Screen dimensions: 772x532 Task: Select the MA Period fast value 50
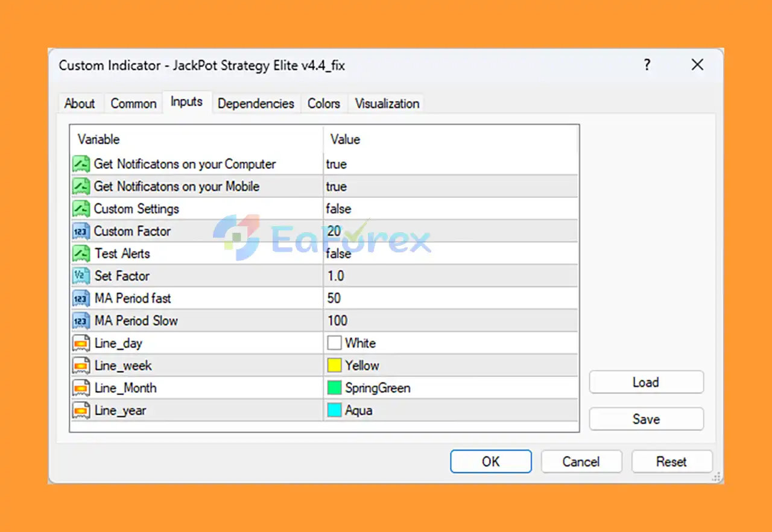pos(334,298)
